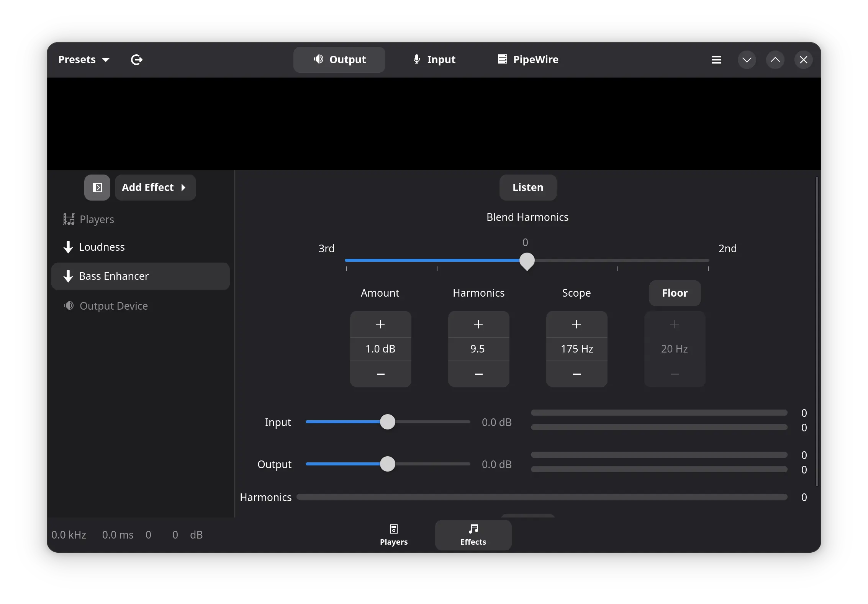Click the vertical scrollbar on the right edge
Screen dimensions: 868x604
click(817, 333)
